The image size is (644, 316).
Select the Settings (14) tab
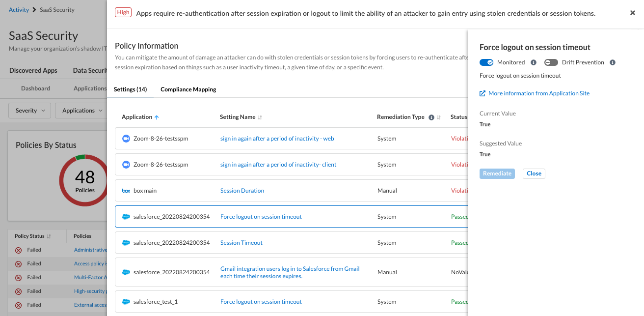point(130,89)
